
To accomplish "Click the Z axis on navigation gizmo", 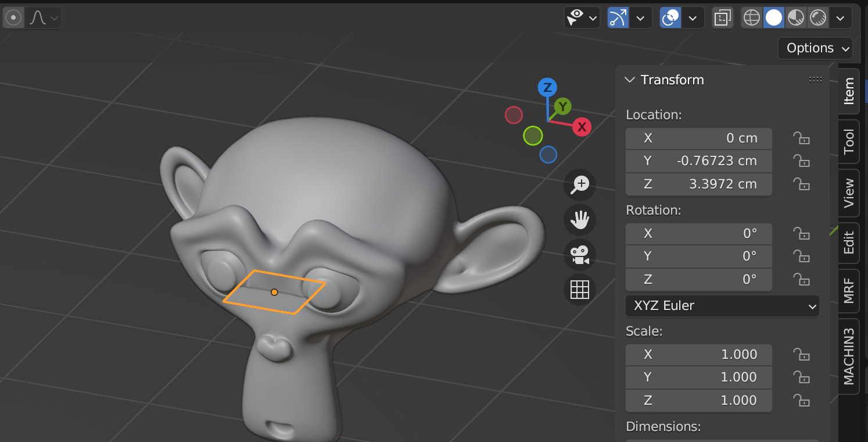I will 547,88.
